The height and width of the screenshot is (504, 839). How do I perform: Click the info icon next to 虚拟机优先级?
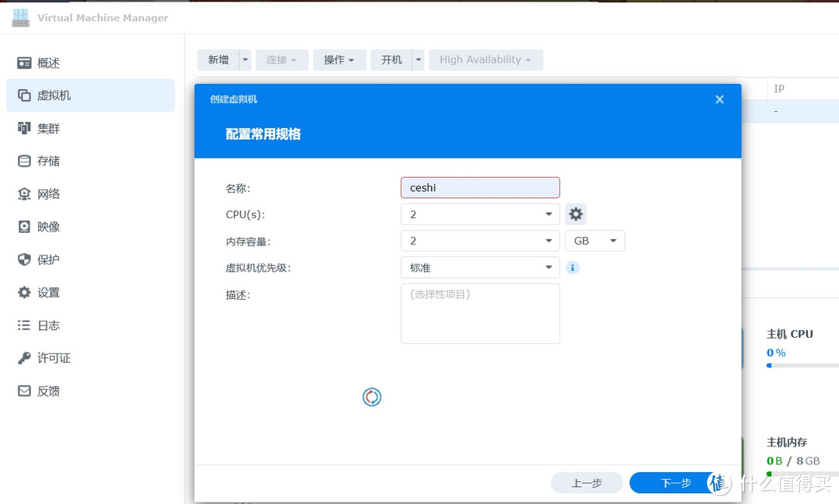(573, 267)
